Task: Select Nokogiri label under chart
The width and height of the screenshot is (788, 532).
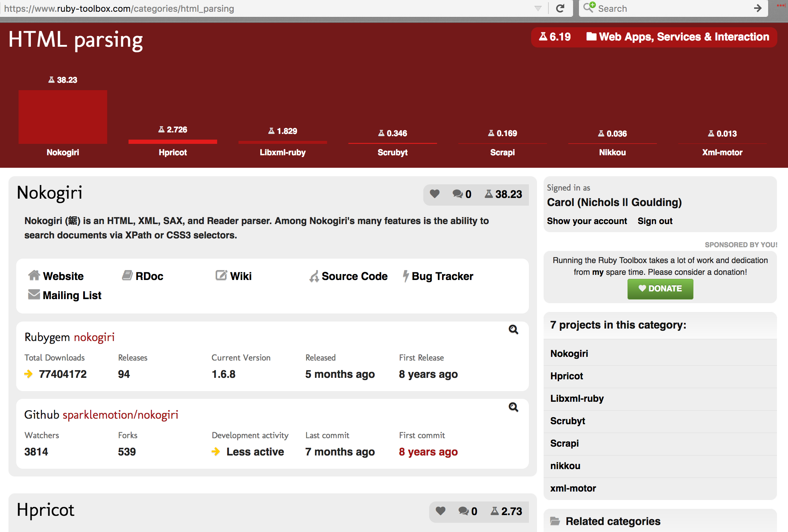Action: point(63,152)
